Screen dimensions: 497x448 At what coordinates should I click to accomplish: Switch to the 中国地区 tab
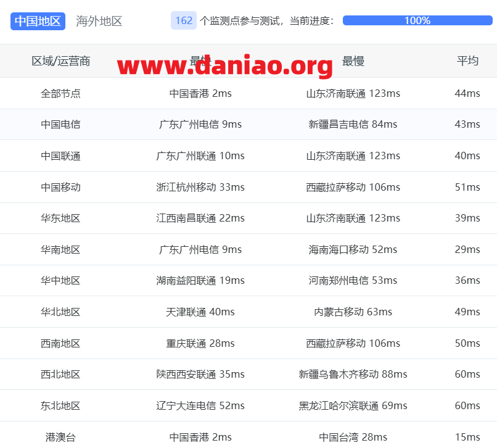click(x=38, y=21)
